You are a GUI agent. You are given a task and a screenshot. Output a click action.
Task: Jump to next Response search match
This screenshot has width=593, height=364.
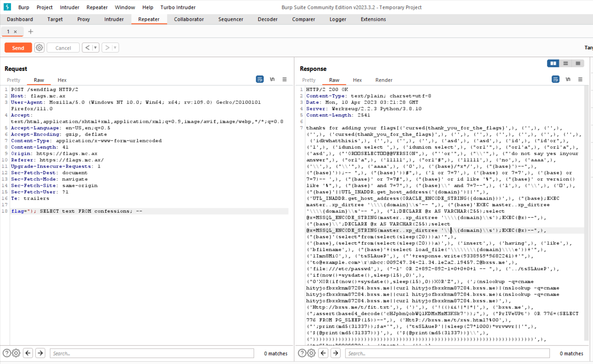pos(336,353)
